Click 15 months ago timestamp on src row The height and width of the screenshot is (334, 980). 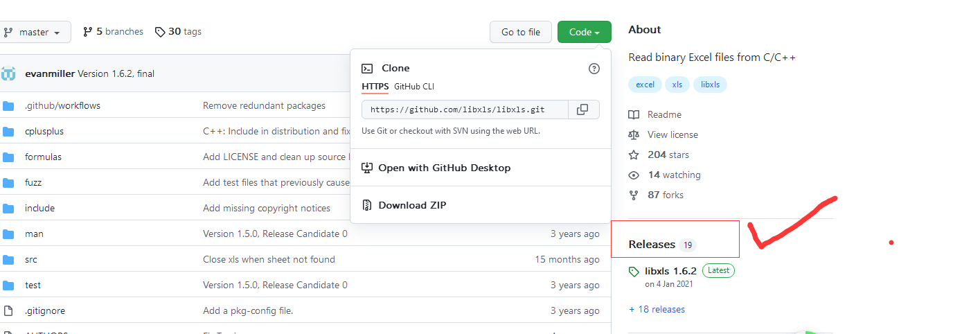coord(567,260)
